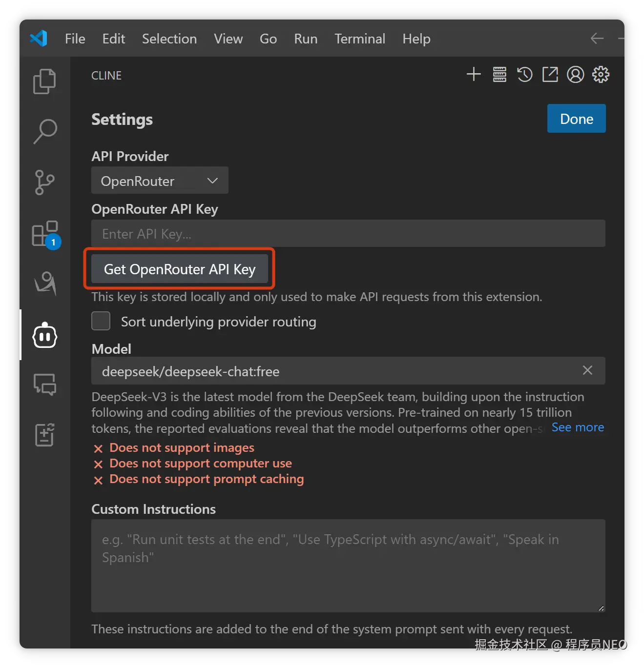Open Cline in editor pop-out icon
Image resolution: width=644 pixels, height=668 pixels.
(x=550, y=75)
